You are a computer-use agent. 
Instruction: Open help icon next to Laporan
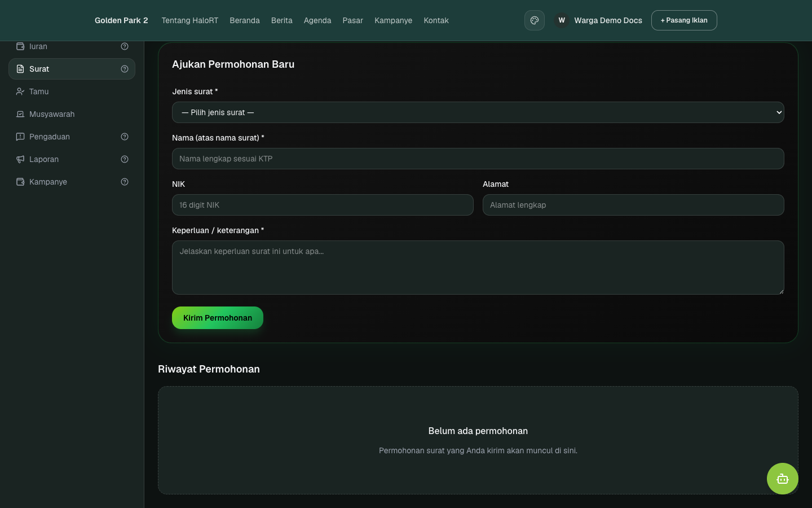pos(125,159)
